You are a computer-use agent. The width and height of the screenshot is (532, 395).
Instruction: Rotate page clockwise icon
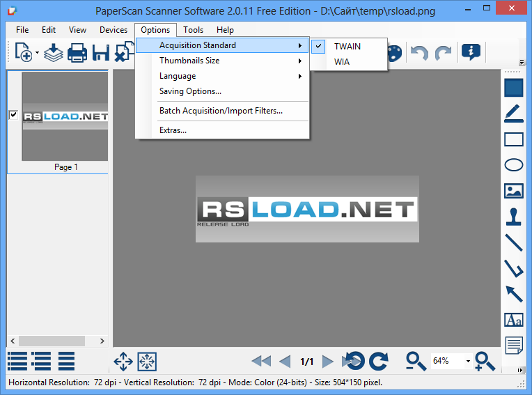[x=379, y=361]
